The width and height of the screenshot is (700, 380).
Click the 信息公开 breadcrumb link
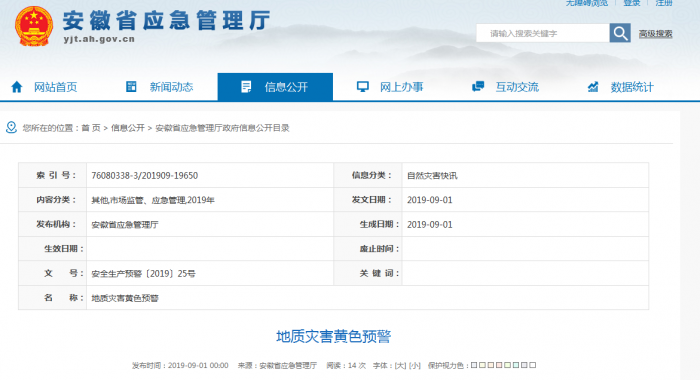(x=128, y=128)
